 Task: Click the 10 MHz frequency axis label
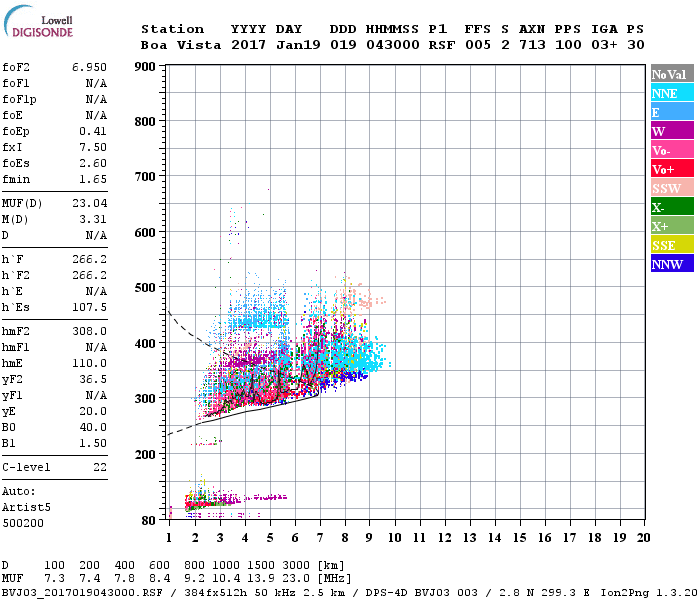[x=394, y=538]
